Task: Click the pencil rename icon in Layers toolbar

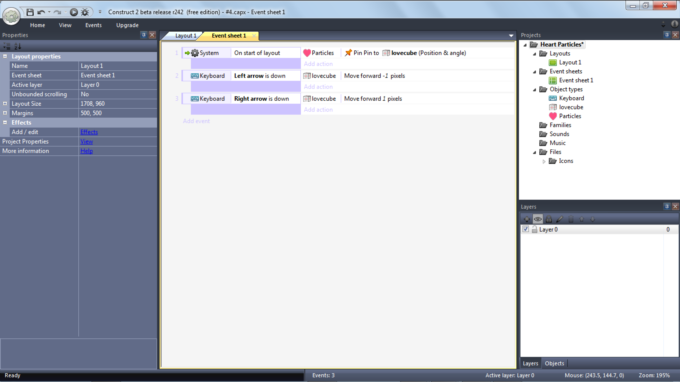Action: tap(559, 219)
